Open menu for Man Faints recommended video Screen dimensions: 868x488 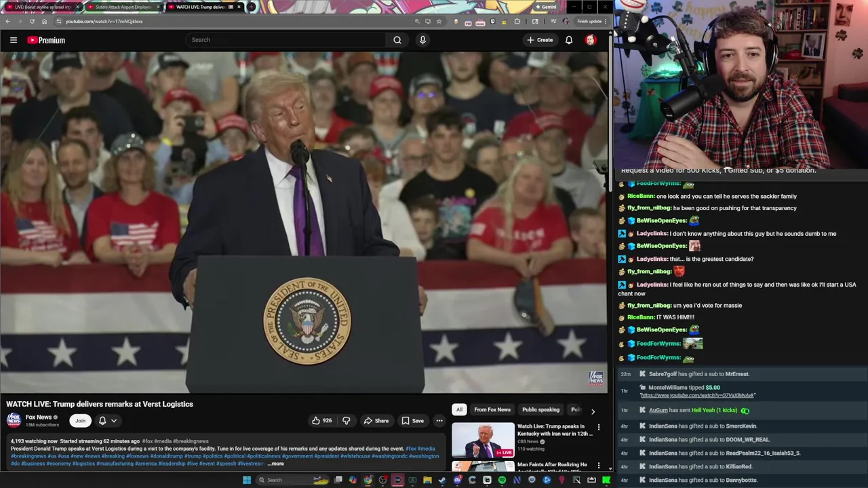598,466
